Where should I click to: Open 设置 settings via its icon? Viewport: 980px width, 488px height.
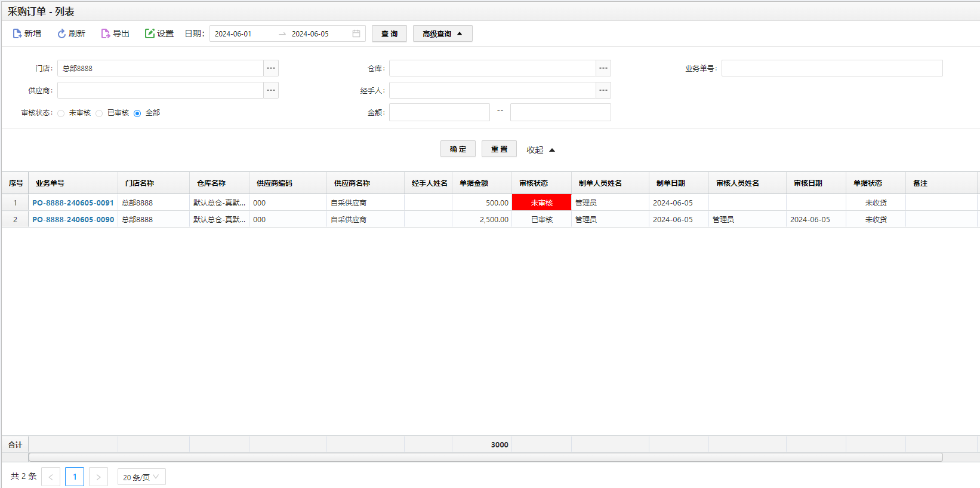(150, 33)
